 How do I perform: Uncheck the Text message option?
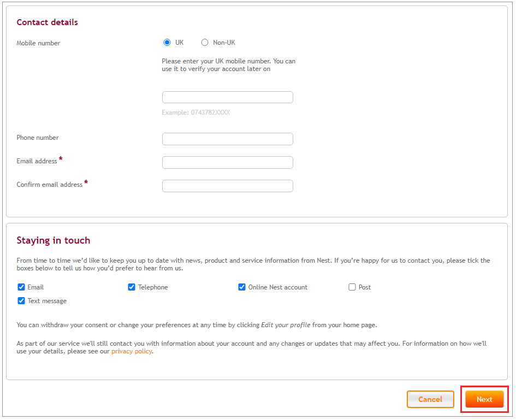pyautogui.click(x=21, y=300)
